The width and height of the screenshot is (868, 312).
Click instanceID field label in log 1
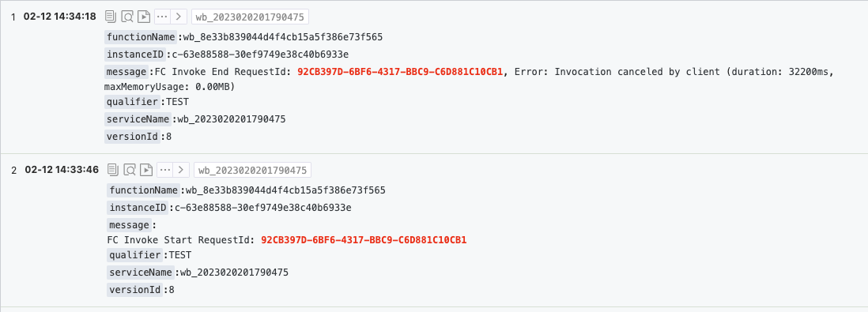coord(135,55)
